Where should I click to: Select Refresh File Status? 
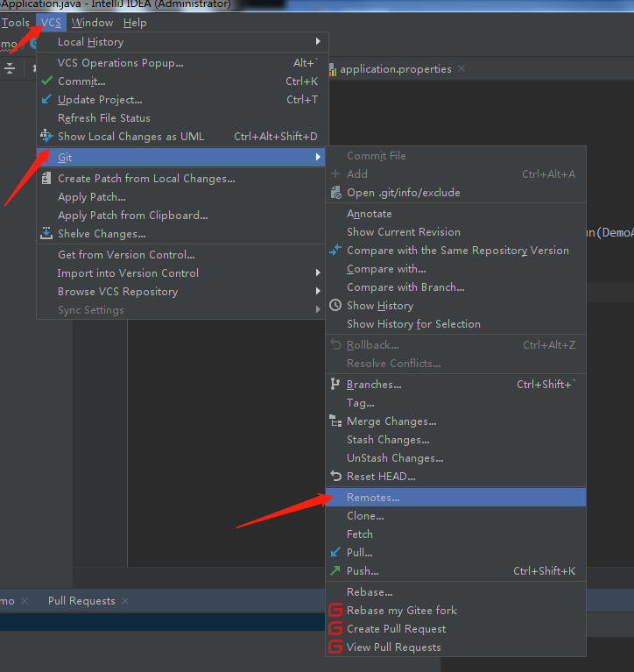click(x=182, y=118)
